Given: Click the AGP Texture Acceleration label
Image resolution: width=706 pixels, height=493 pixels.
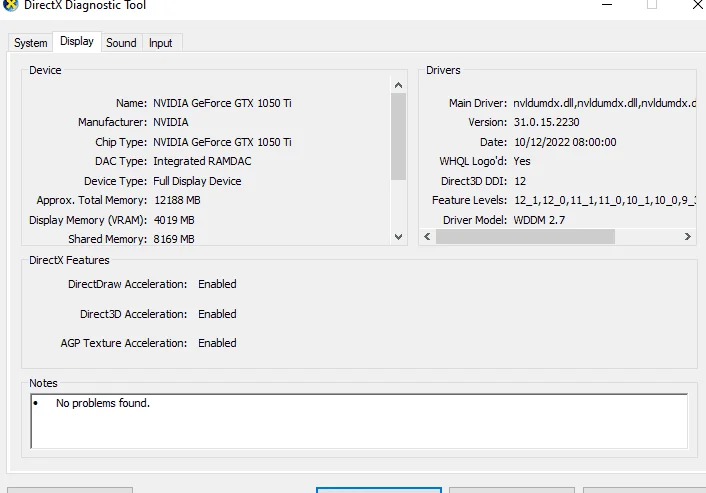Looking at the screenshot, I should coord(124,343).
